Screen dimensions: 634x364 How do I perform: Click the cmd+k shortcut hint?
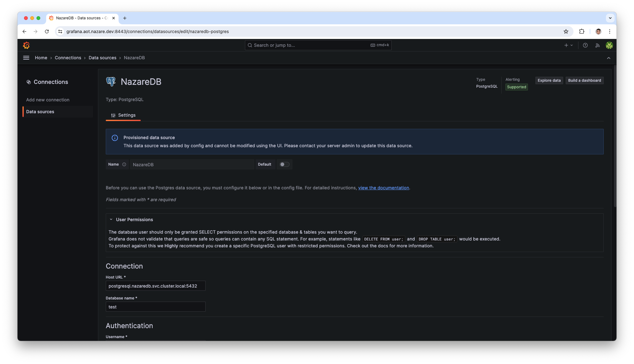[x=380, y=45]
